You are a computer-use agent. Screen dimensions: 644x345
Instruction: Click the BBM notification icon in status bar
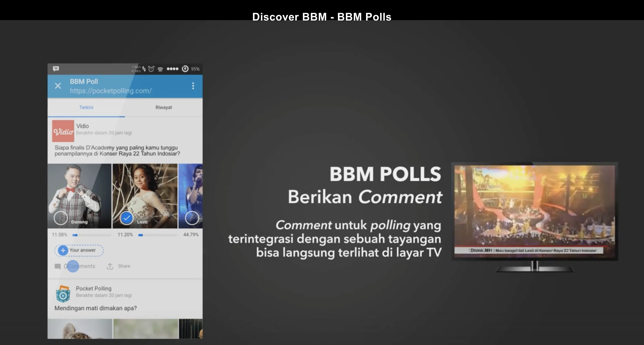(x=56, y=68)
